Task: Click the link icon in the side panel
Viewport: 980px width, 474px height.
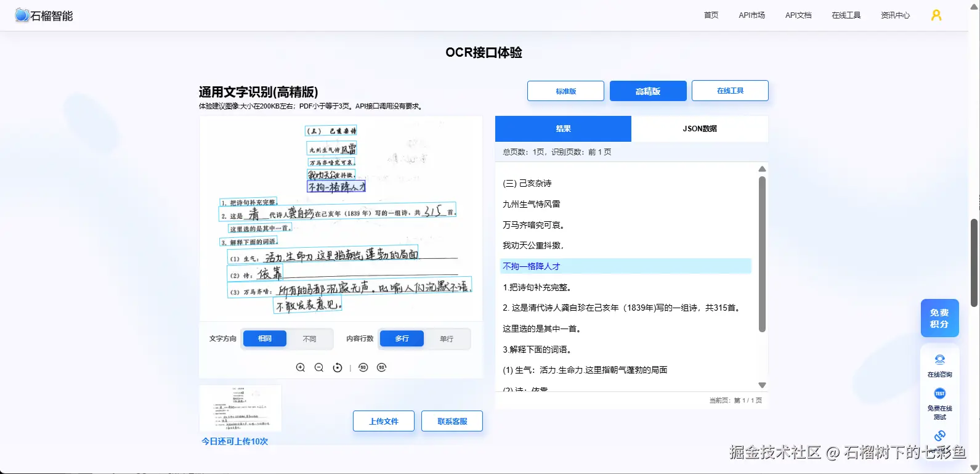Action: point(940,436)
